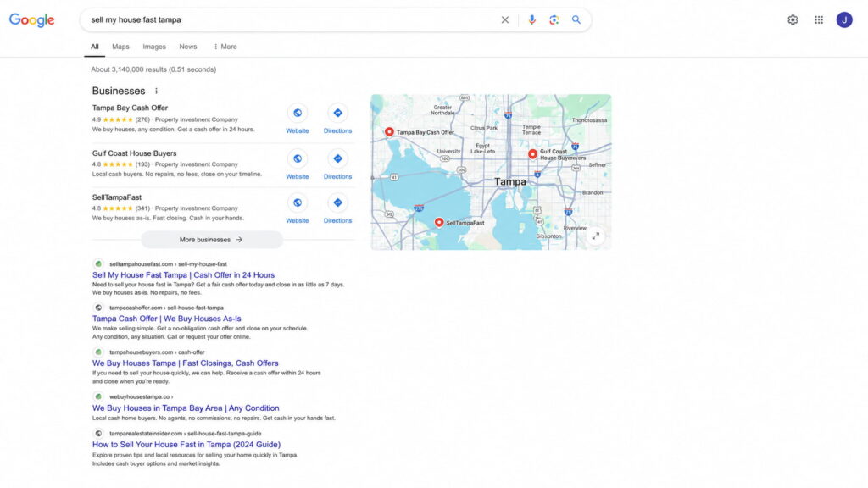This screenshot has height=488, width=868.
Task: Click Tampa Bay Cash Offer rating 4.9 line
Action: [x=165, y=119]
